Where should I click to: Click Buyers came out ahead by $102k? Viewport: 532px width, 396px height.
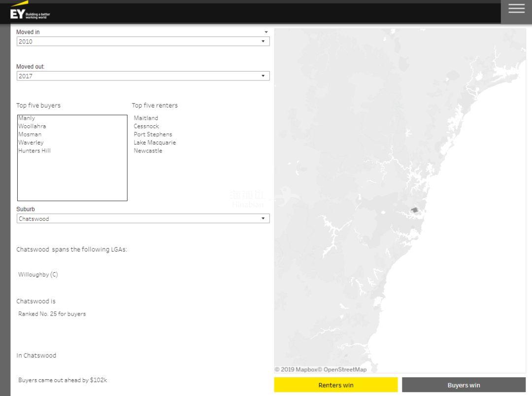[x=63, y=380]
